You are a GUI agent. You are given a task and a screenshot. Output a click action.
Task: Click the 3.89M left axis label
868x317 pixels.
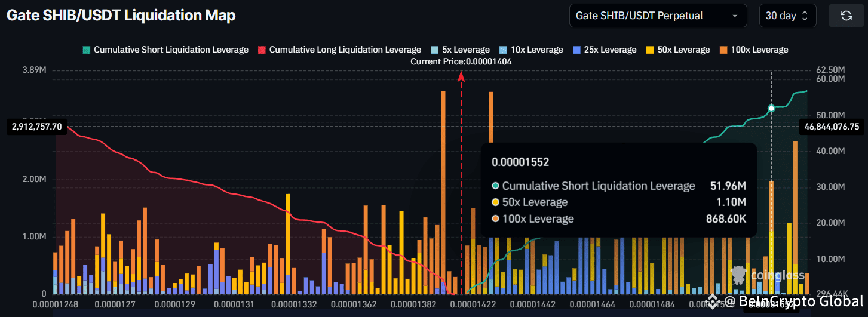(x=33, y=70)
